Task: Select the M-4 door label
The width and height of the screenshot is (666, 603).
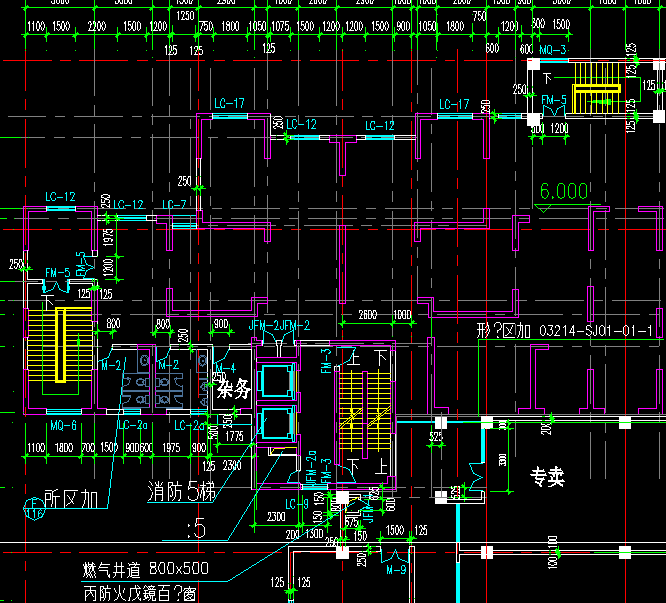Action: [226, 367]
